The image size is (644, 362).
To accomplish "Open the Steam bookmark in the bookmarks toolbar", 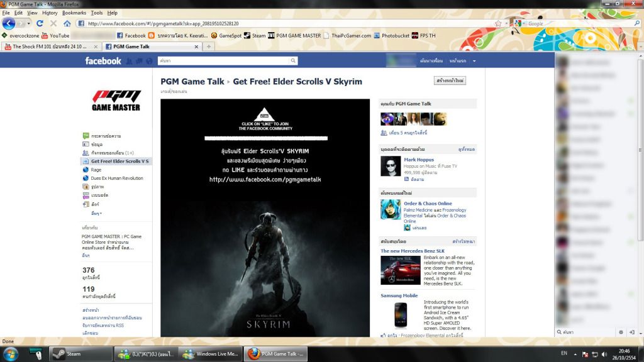I will pyautogui.click(x=255, y=36).
